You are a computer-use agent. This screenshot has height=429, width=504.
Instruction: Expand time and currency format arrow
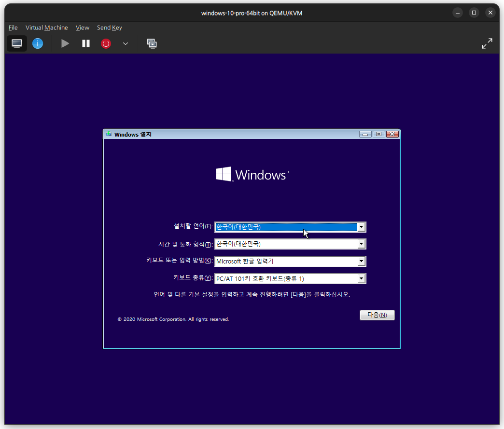tap(361, 244)
